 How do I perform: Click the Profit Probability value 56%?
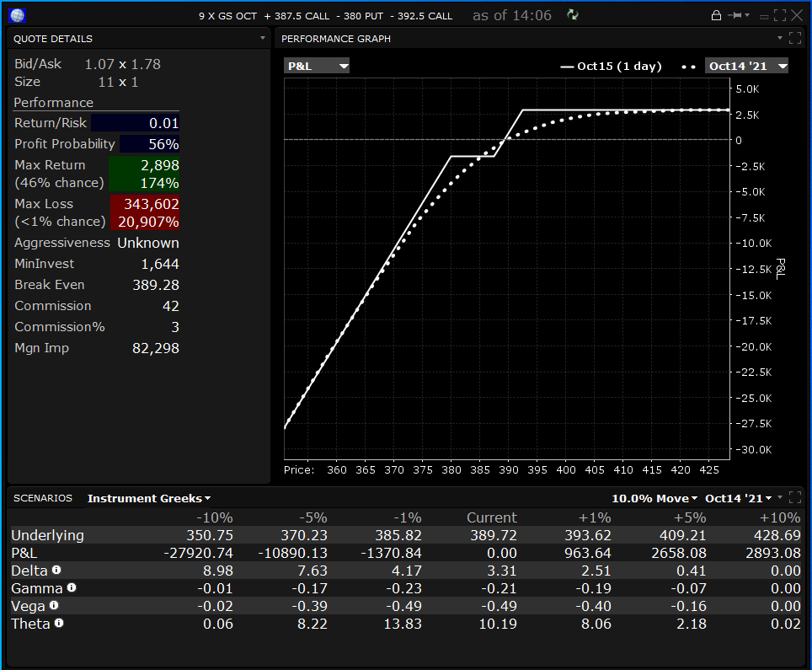point(163,144)
